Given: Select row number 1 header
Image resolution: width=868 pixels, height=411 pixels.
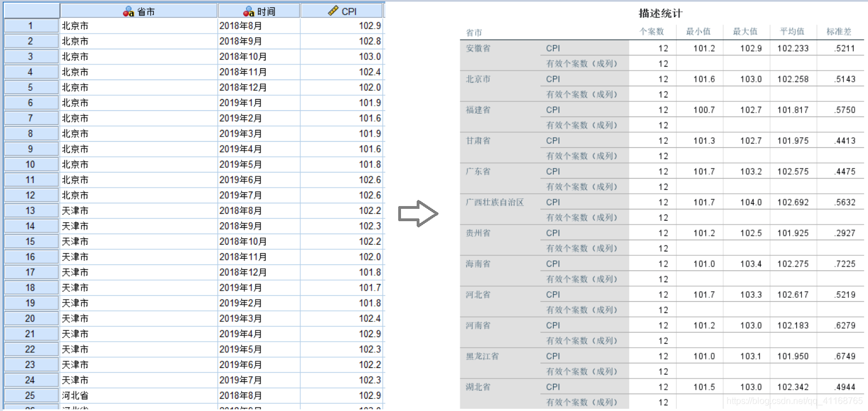Looking at the screenshot, I should [x=31, y=26].
